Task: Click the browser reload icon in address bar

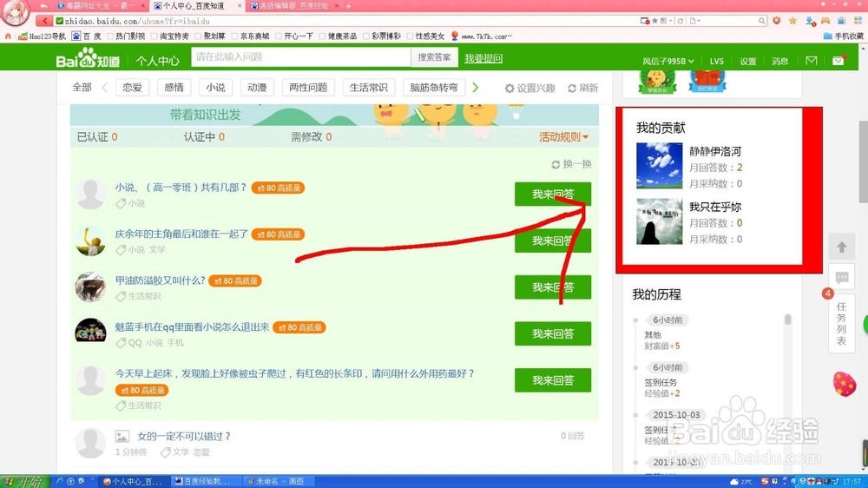Action: pyautogui.click(x=680, y=21)
